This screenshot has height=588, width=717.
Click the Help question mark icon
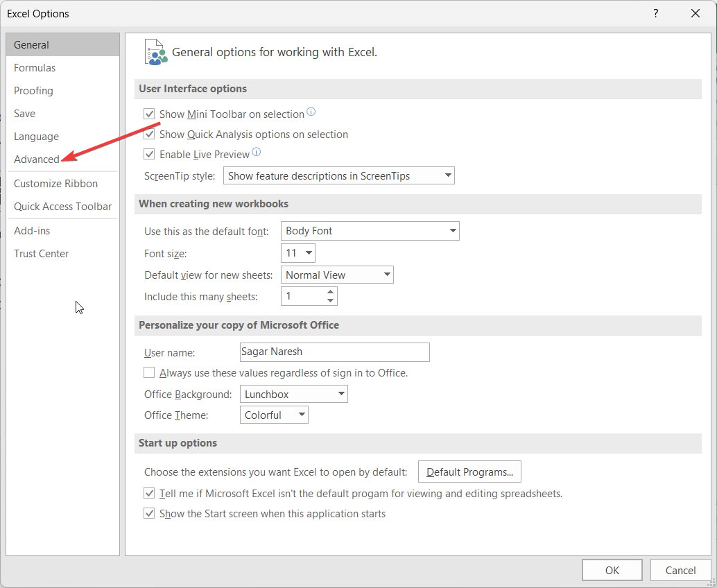click(656, 13)
